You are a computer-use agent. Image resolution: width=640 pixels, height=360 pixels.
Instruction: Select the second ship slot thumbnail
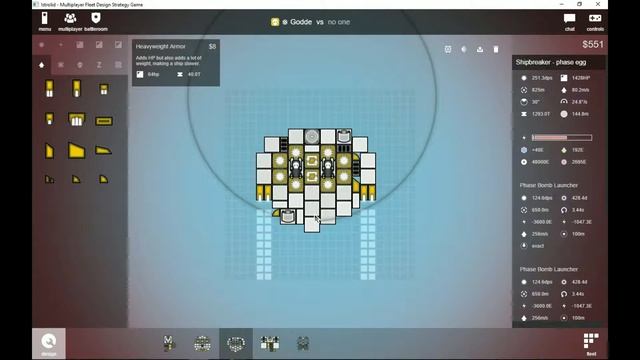(x=202, y=343)
